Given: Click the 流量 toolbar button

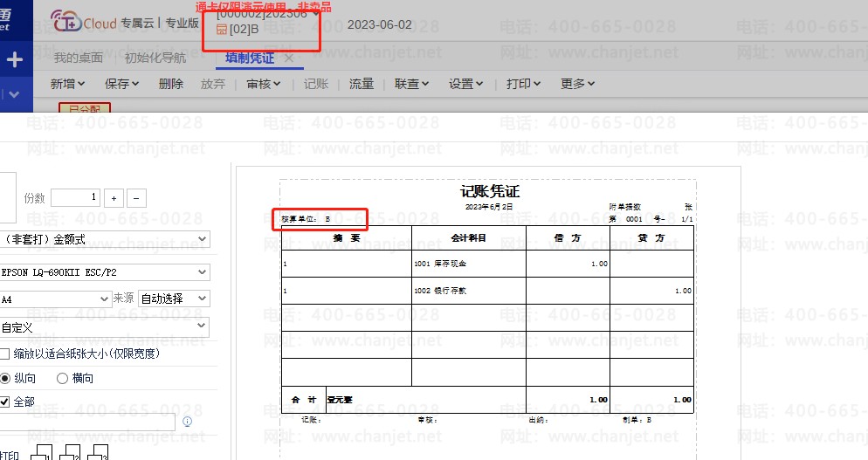Looking at the screenshot, I should coord(361,84).
